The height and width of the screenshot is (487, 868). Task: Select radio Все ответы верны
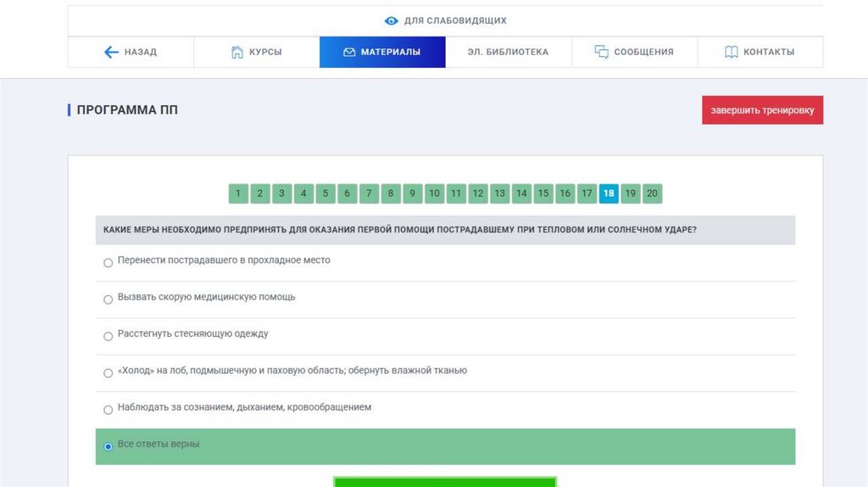(108, 446)
